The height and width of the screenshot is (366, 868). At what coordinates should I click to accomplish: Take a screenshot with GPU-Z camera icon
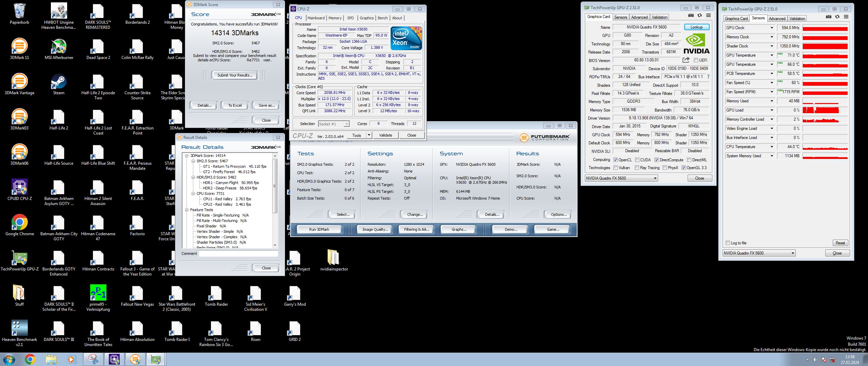coord(691,16)
